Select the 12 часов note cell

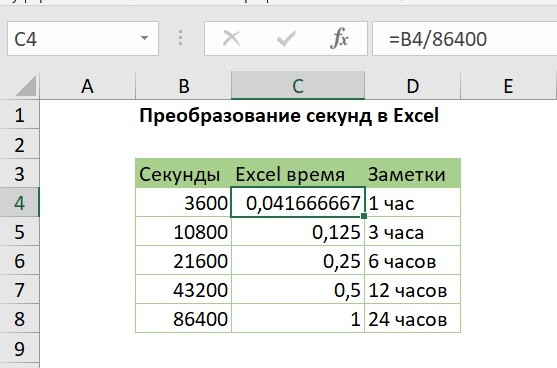[x=412, y=290]
